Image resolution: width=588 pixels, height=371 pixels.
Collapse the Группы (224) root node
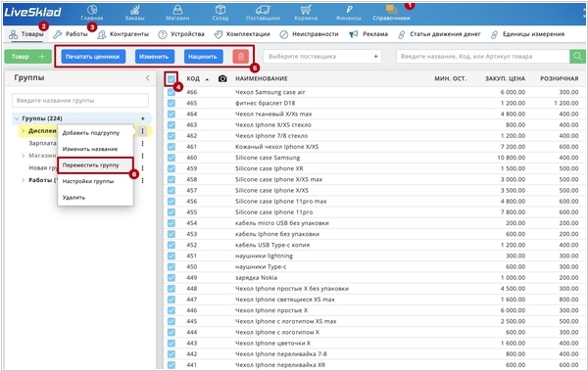(x=17, y=118)
